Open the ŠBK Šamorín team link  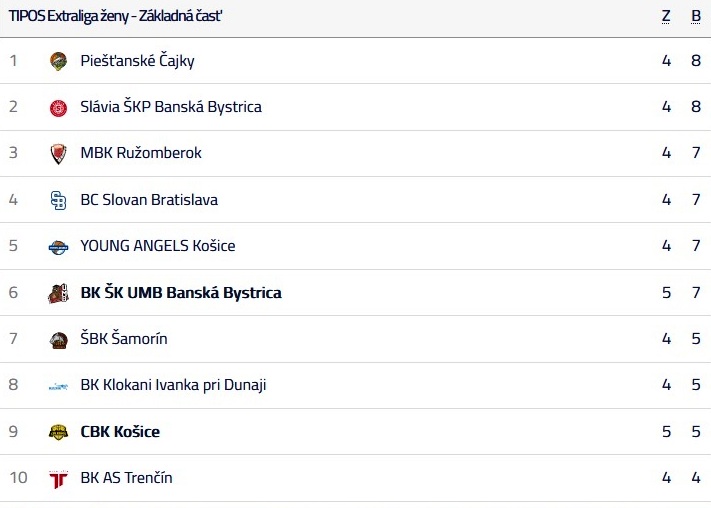(124, 339)
